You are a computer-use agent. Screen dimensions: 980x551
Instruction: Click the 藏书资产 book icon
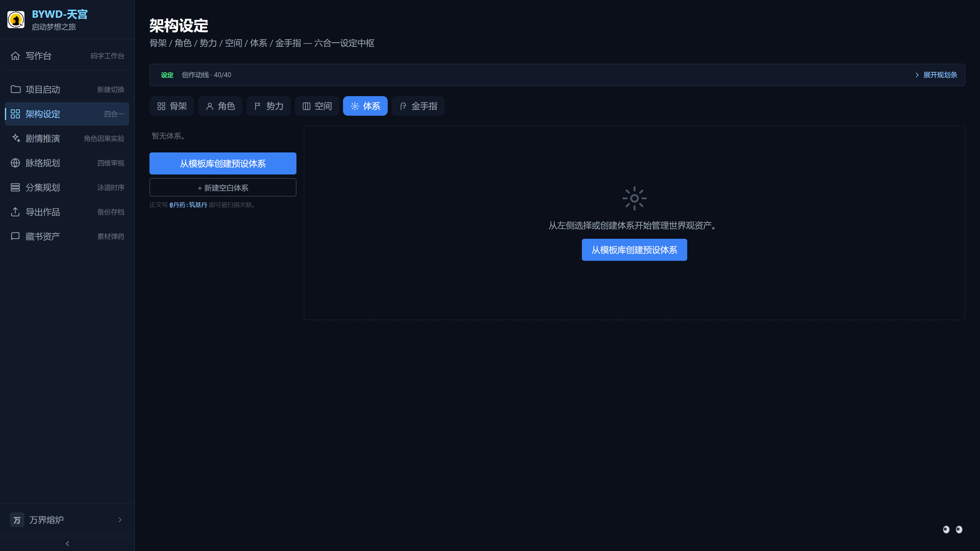pyautogui.click(x=15, y=237)
